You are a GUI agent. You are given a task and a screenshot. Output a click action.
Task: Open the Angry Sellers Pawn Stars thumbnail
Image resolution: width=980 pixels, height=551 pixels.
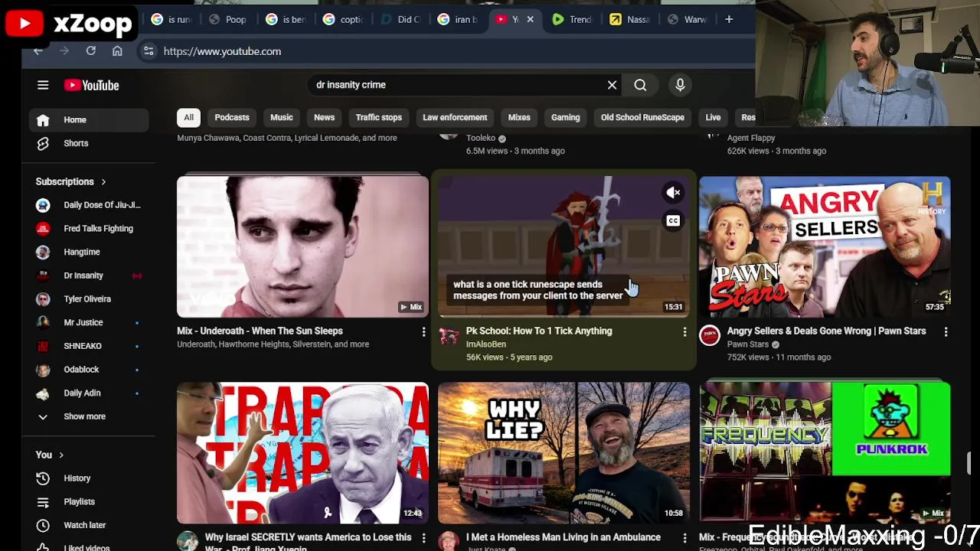(x=825, y=247)
